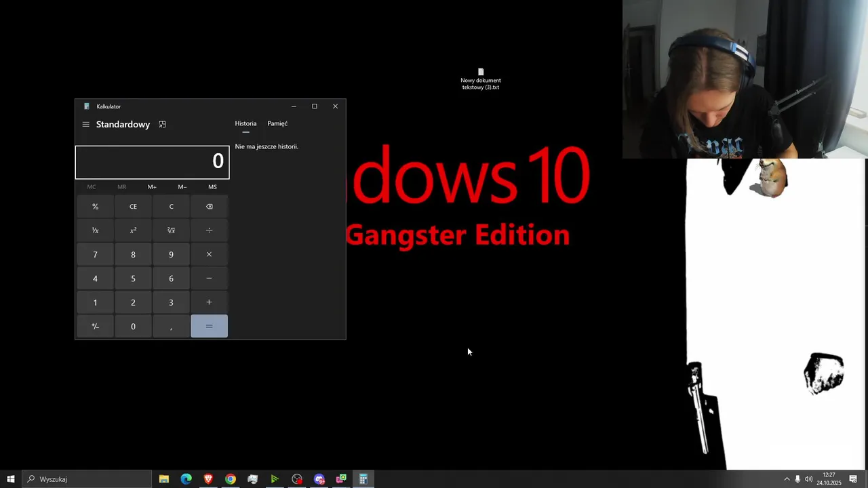
Task: Click the multiply operator key
Action: (209, 255)
